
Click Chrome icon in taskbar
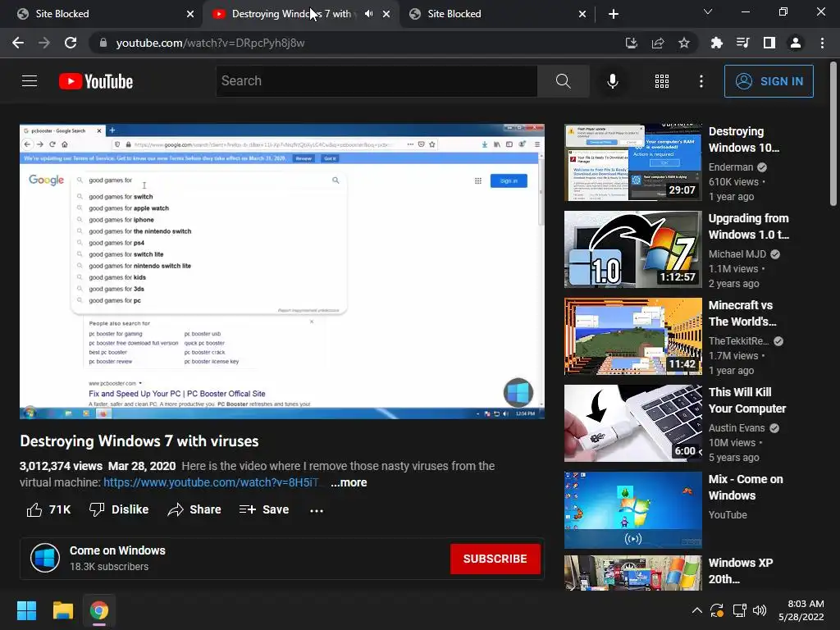[99, 610]
